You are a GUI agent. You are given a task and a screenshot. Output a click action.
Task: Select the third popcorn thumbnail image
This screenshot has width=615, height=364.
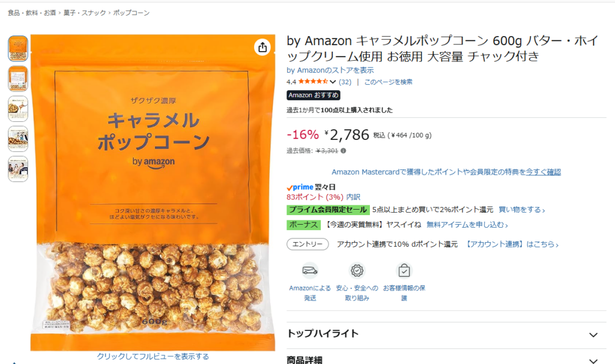18,109
